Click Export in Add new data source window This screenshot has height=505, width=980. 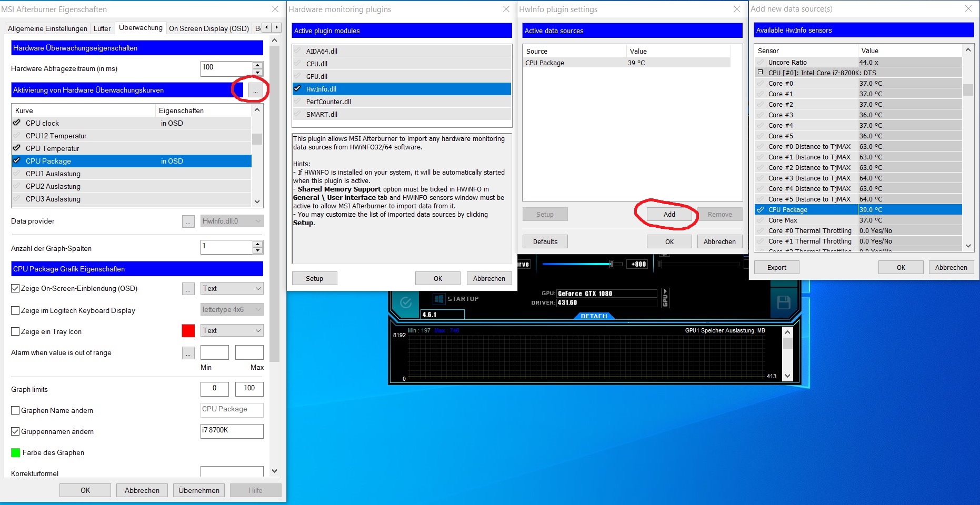(x=776, y=267)
